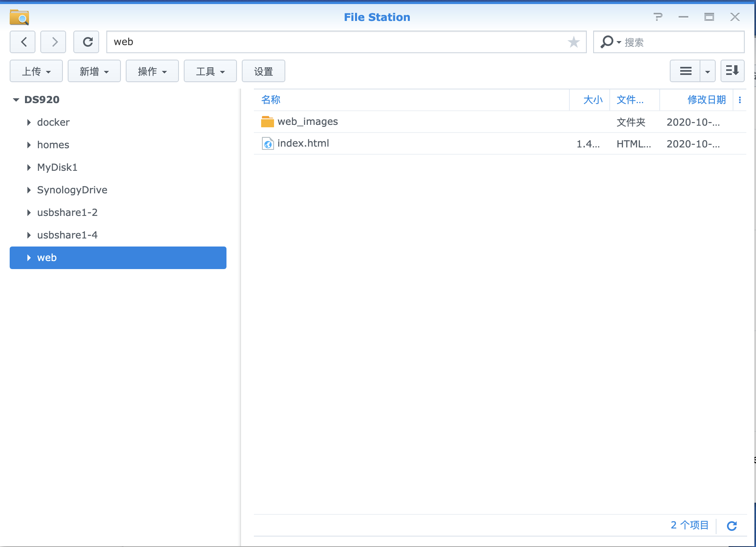Open column options three-dot menu
The height and width of the screenshot is (547, 756).
click(740, 100)
